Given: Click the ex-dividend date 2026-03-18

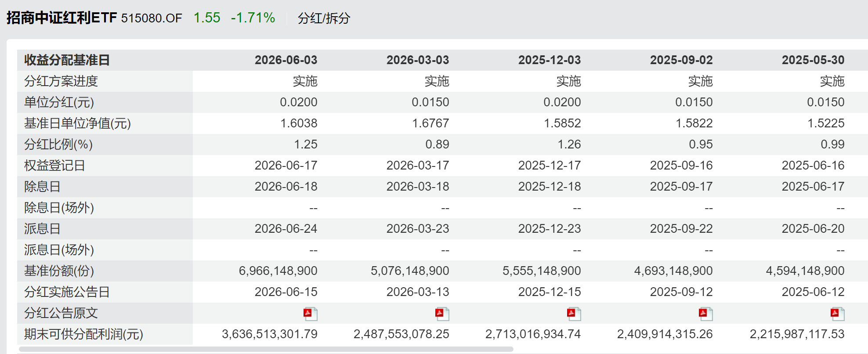Looking at the screenshot, I should click(418, 187).
